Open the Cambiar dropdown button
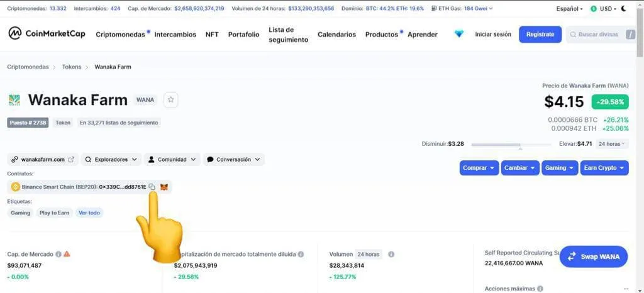The width and height of the screenshot is (644, 293). coord(520,168)
